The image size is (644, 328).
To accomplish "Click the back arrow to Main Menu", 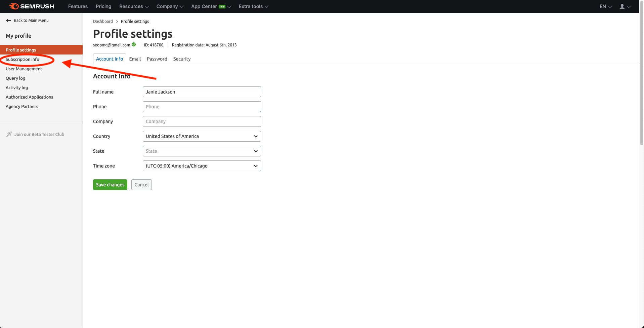I will (x=8, y=21).
